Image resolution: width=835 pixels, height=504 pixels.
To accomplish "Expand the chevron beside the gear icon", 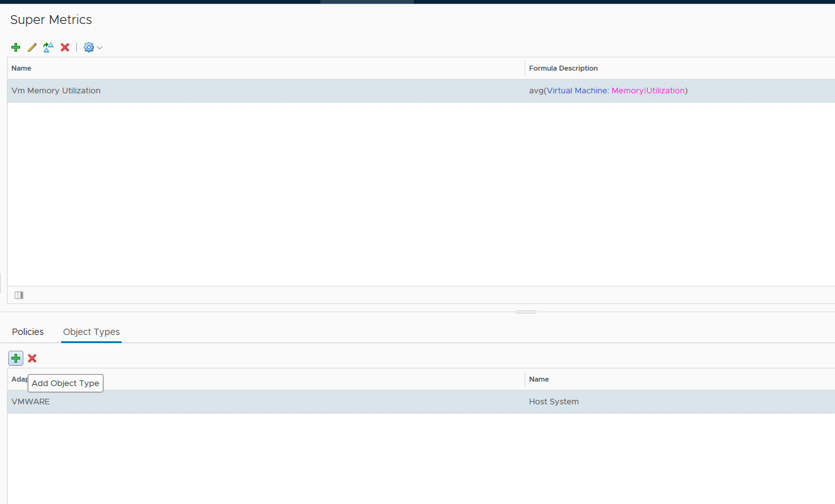I will (100, 48).
